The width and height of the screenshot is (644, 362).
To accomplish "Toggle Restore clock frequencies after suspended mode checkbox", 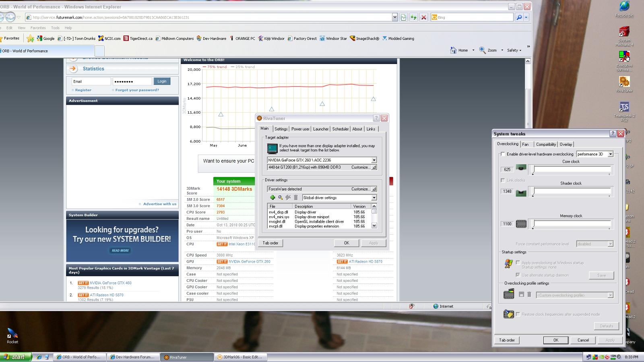I will (x=518, y=314).
